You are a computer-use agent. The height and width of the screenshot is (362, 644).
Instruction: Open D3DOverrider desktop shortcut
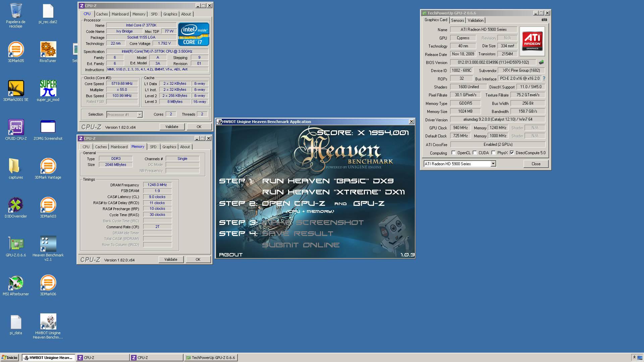[x=16, y=208]
